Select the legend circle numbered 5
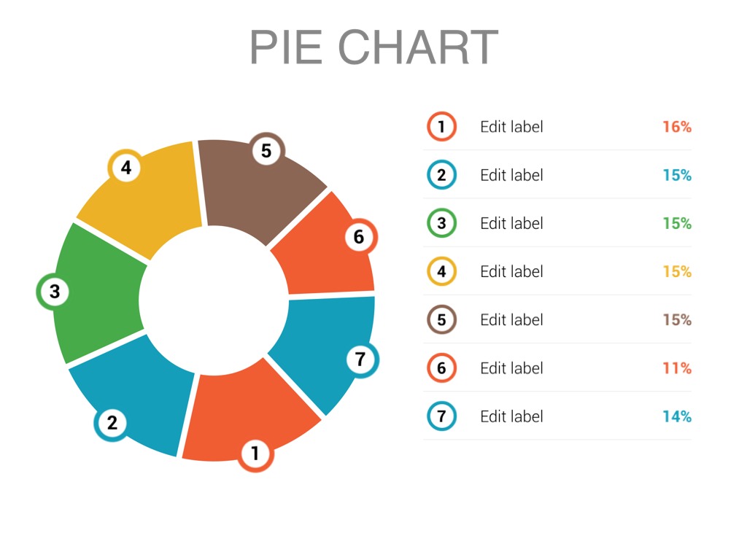Image resolution: width=747 pixels, height=560 pixels. tap(441, 319)
